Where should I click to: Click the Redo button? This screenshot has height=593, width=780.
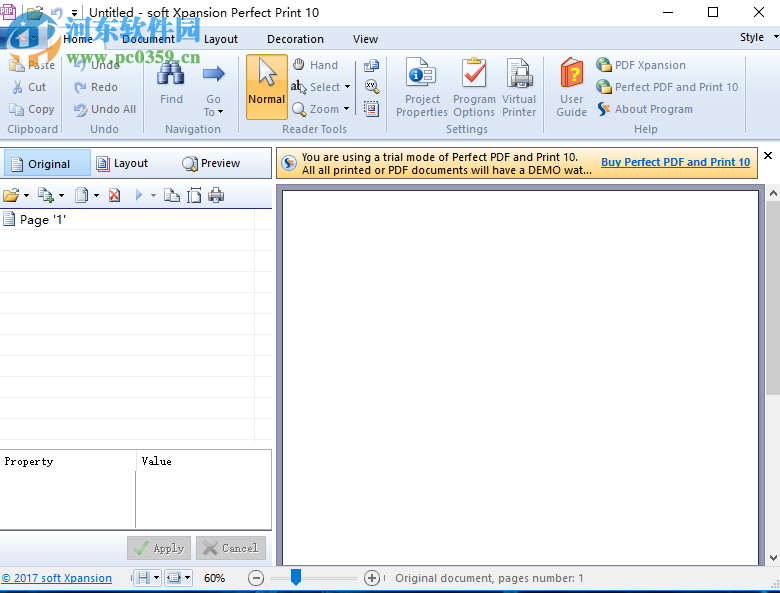coord(96,87)
